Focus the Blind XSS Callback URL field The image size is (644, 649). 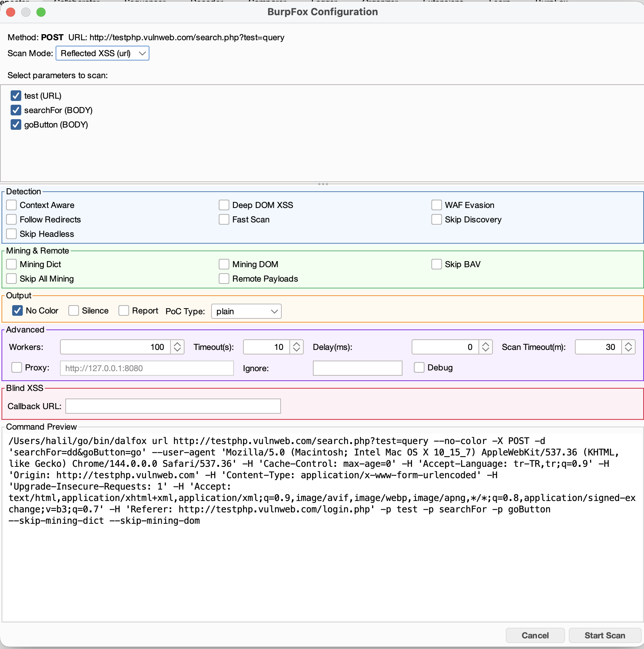click(x=173, y=406)
